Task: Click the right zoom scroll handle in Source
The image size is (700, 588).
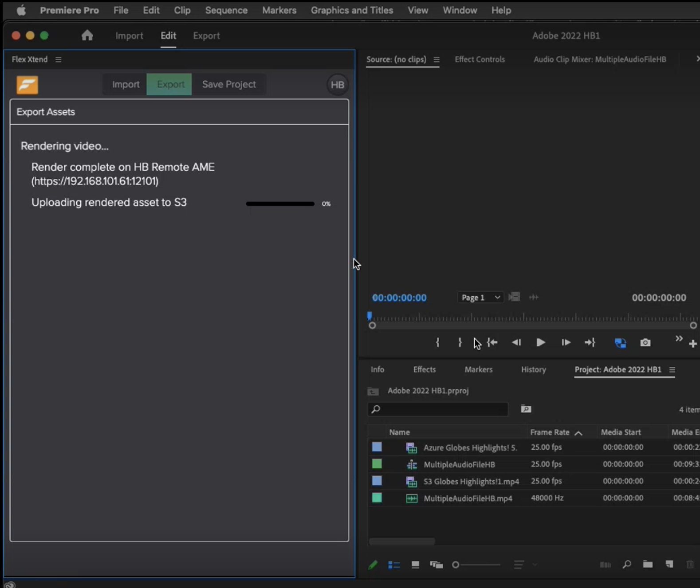Action: click(693, 325)
